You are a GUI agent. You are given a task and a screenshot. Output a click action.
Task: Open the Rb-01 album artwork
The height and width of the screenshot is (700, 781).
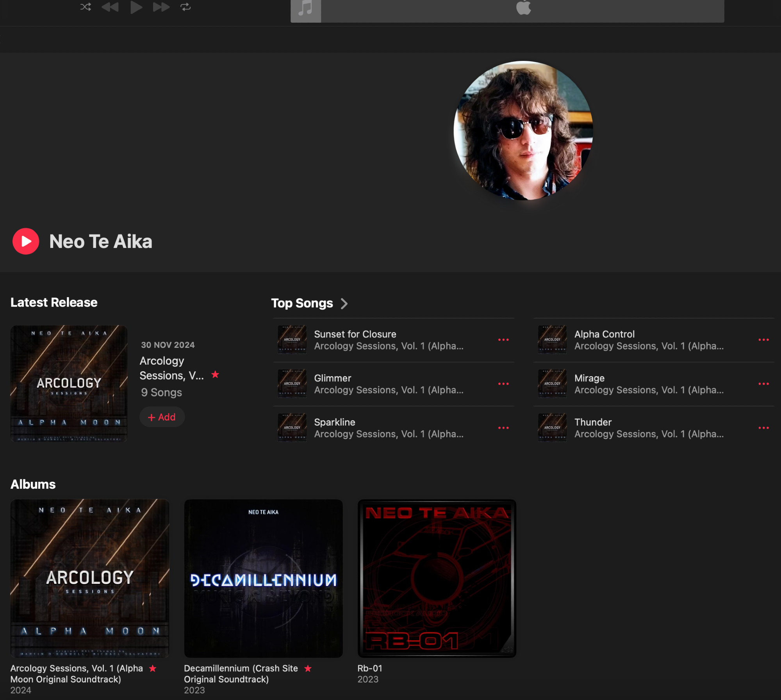click(437, 578)
